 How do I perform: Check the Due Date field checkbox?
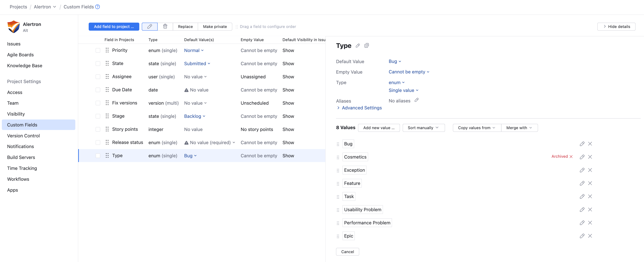(98, 90)
